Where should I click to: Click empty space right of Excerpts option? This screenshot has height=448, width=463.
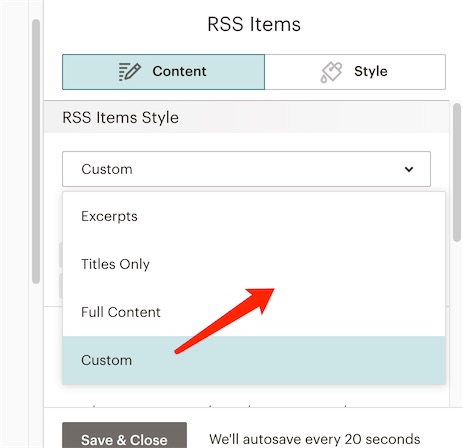pyautogui.click(x=290, y=216)
